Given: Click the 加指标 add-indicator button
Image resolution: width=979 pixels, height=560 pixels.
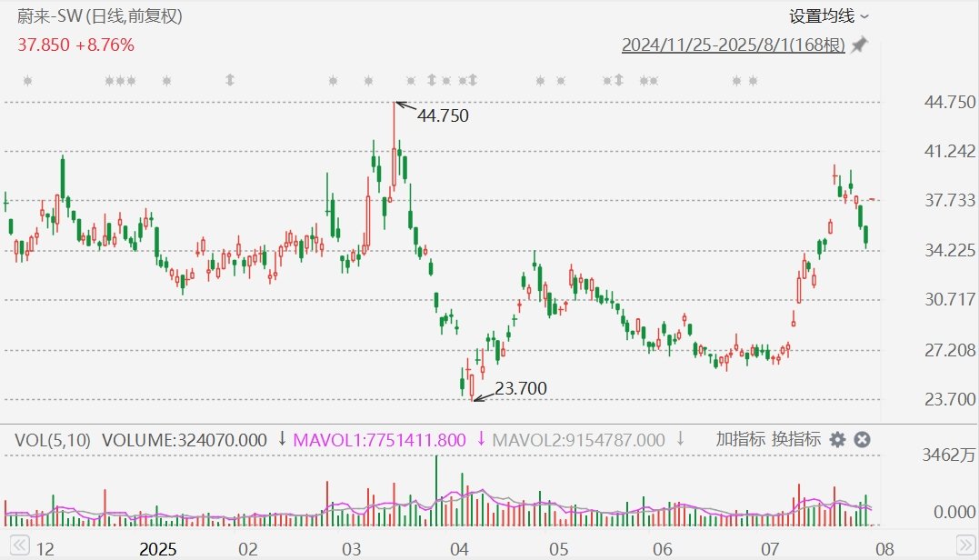Looking at the screenshot, I should click(741, 439).
